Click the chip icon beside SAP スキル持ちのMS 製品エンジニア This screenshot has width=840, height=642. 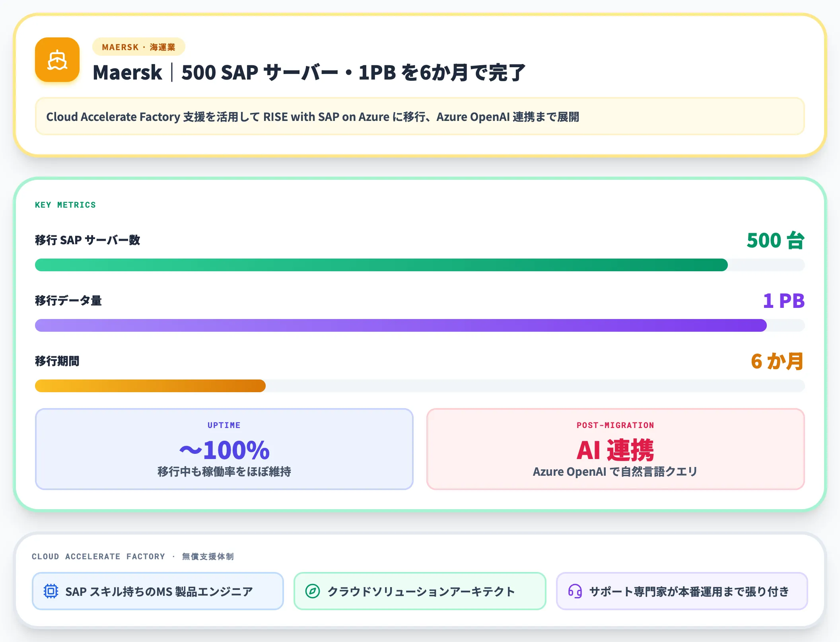click(51, 591)
